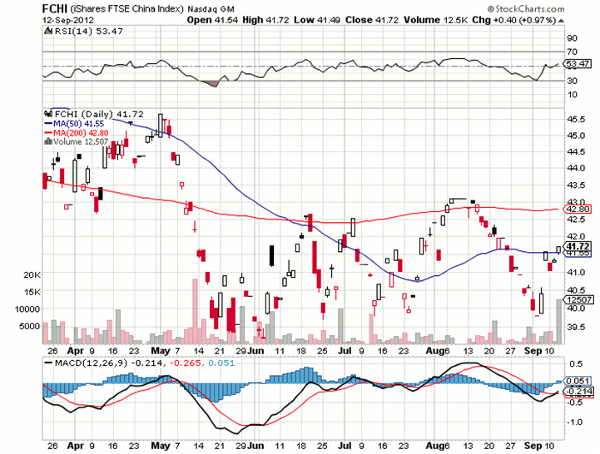Click the 30 level on RSI axis
The width and height of the screenshot is (600, 454).
tap(572, 81)
